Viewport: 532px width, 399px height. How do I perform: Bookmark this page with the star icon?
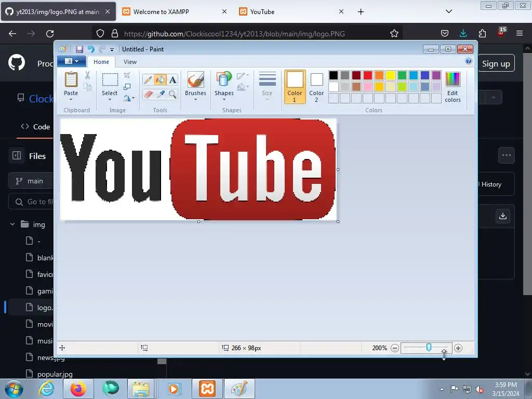tap(394, 33)
